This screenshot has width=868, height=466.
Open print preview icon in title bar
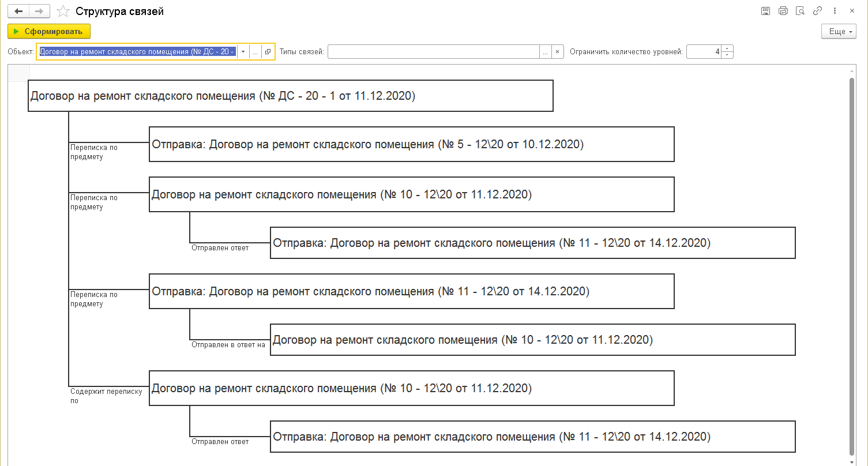(x=800, y=11)
